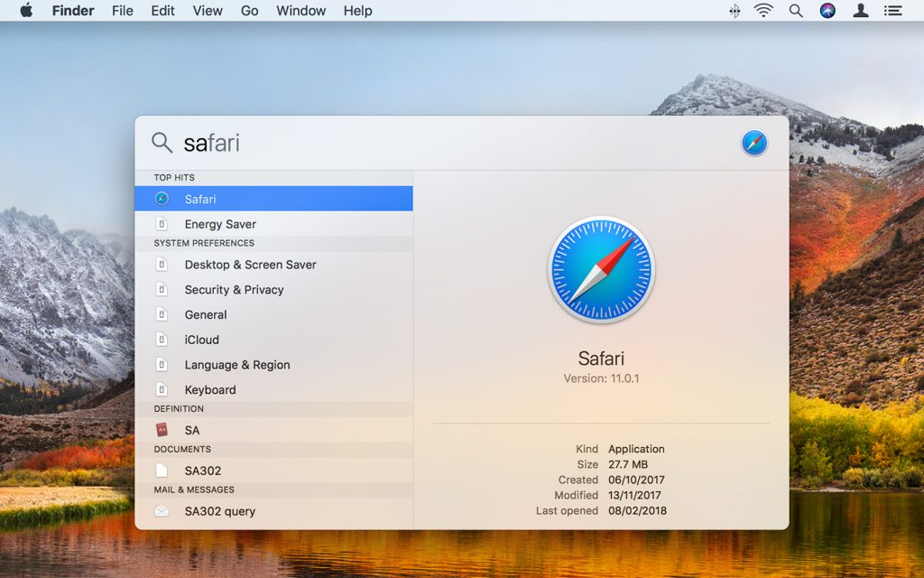The image size is (924, 578).
Task: Click the MAIL & MESSAGES section header
Action: pos(194,490)
